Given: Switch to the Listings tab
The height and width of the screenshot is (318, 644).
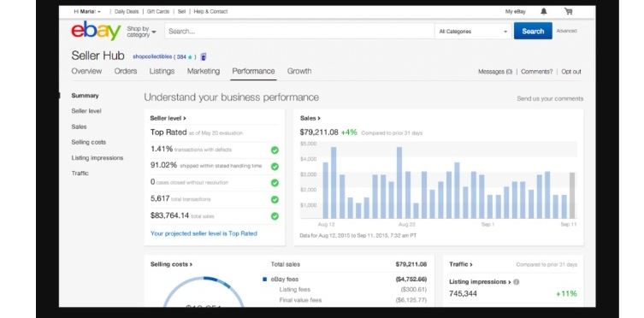Looking at the screenshot, I should (x=162, y=71).
